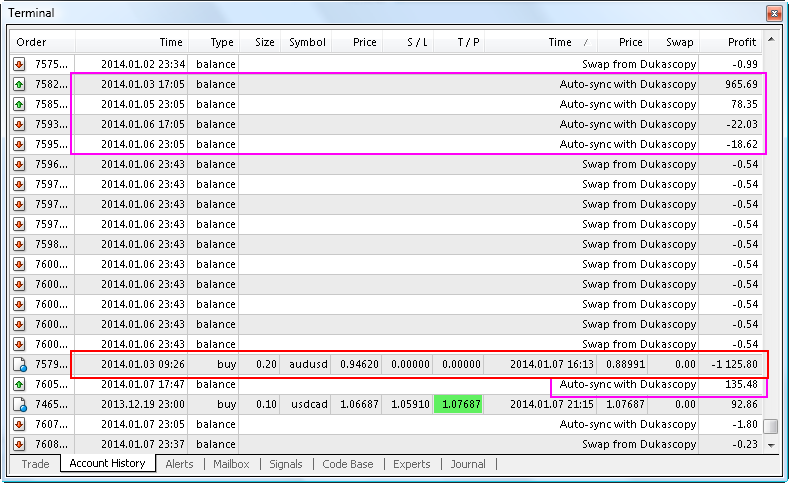Image resolution: width=789 pixels, height=483 pixels.
Task: Click the T / P column header
Action: (458, 42)
